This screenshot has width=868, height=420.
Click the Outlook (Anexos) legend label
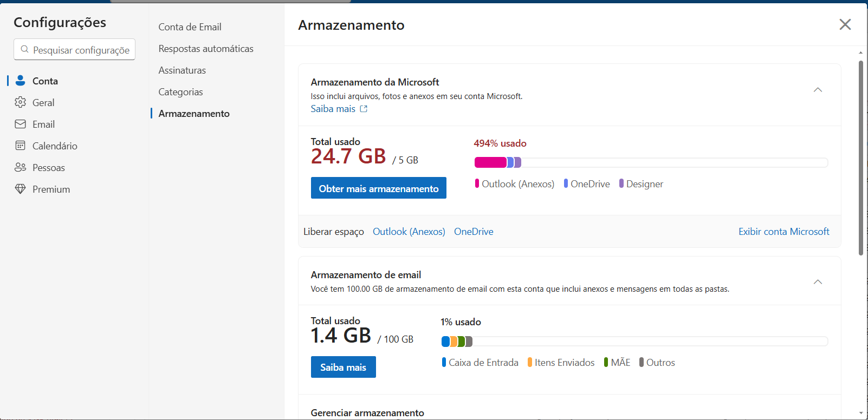point(518,184)
